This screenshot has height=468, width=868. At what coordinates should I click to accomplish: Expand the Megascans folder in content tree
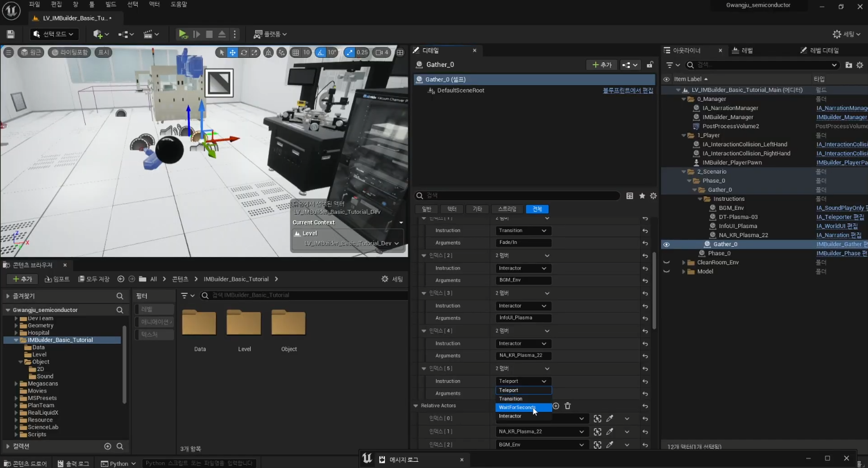[x=16, y=384]
